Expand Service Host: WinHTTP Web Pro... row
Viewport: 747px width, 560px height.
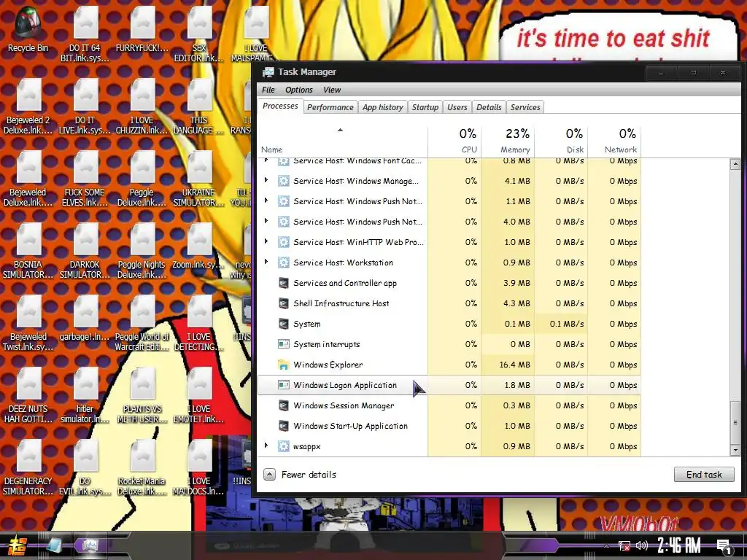point(266,241)
